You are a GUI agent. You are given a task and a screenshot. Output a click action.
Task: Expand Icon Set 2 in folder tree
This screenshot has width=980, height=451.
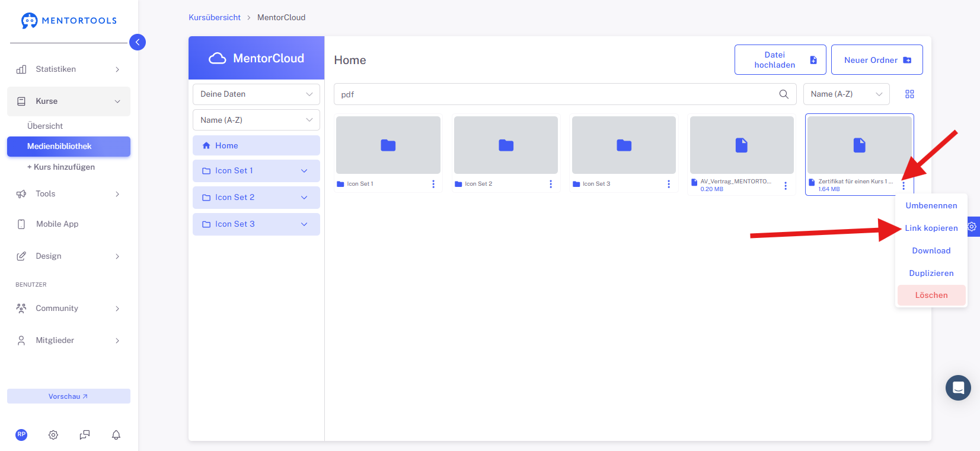(x=304, y=198)
